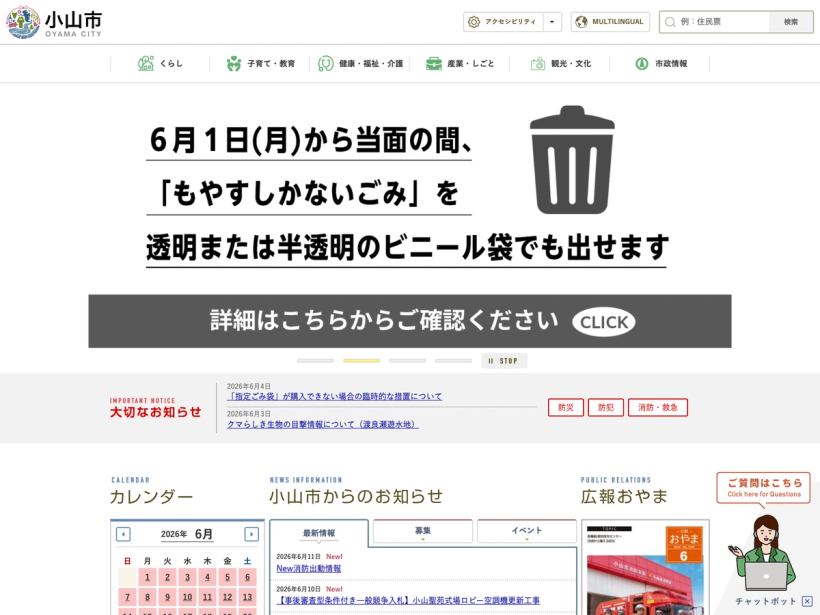Viewport: 820px width, 615px height.
Task: Select June 5 in the calendar
Action: click(227, 577)
